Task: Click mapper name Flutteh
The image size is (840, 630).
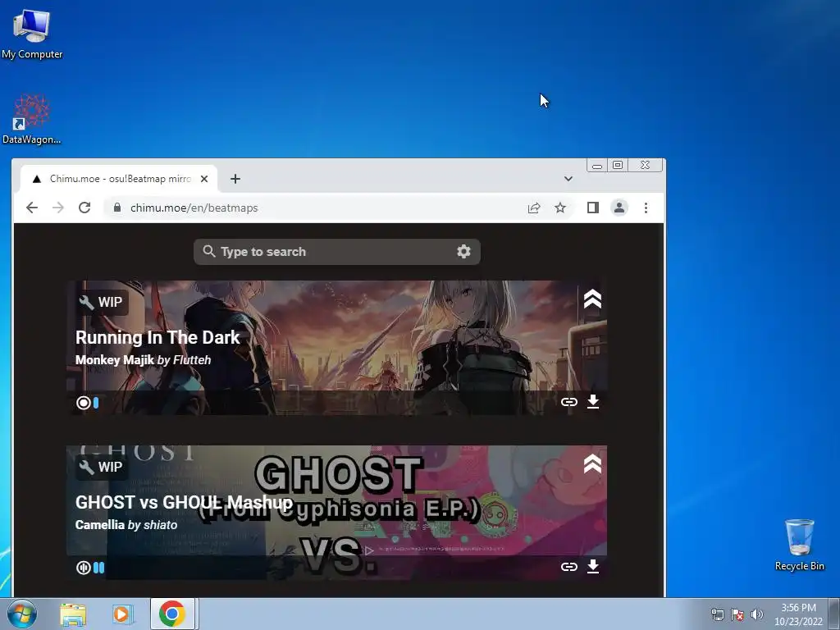Action: (x=192, y=360)
